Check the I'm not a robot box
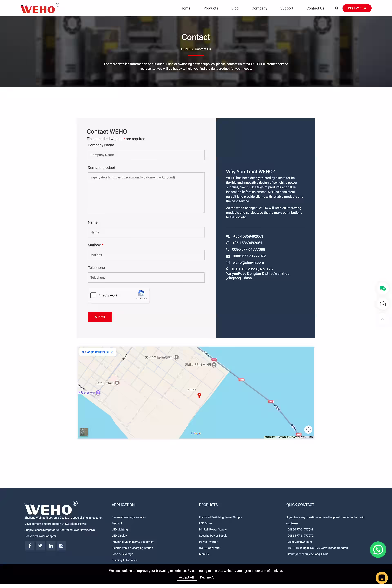Image resolution: width=392 pixels, height=588 pixels. coord(93,295)
